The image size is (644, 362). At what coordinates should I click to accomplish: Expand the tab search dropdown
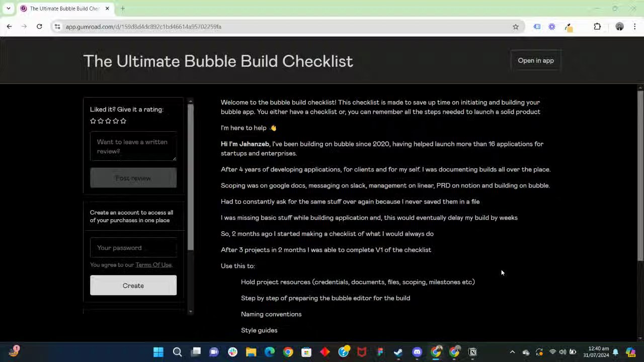pos(8,9)
